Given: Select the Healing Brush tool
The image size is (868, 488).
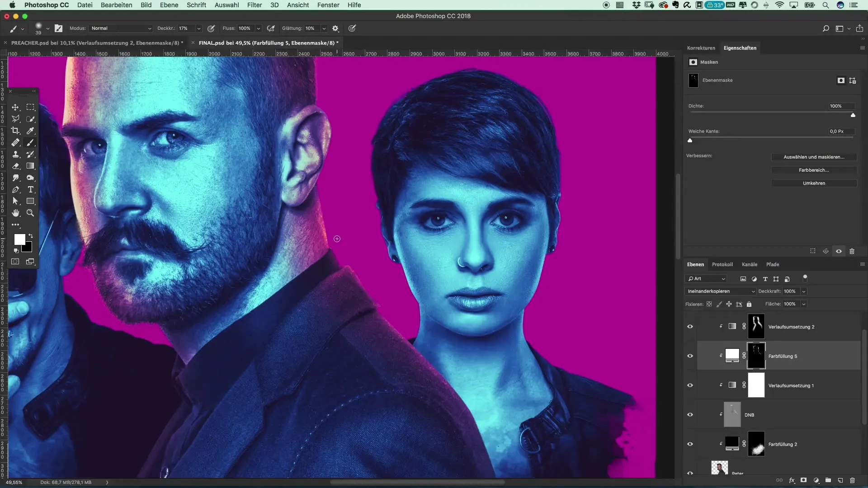Looking at the screenshot, I should pyautogui.click(x=15, y=142).
